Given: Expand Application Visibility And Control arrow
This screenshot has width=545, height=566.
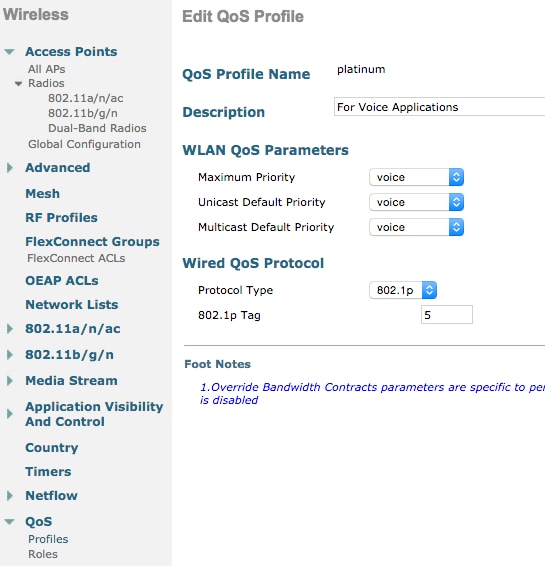Looking at the screenshot, I should tap(10, 414).
